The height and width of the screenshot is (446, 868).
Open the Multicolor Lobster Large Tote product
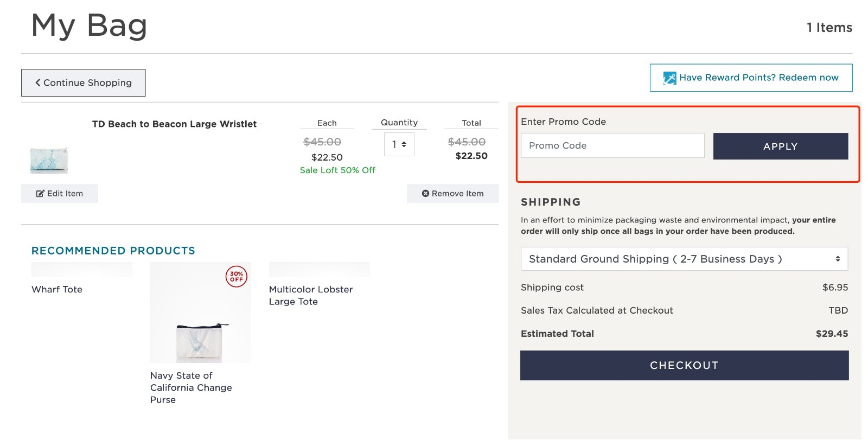click(x=311, y=295)
